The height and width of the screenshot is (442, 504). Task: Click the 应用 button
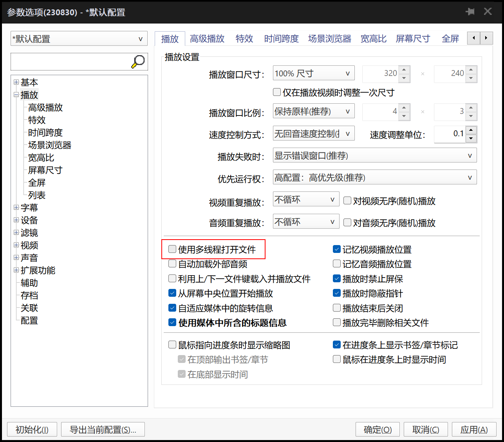pos(474,429)
